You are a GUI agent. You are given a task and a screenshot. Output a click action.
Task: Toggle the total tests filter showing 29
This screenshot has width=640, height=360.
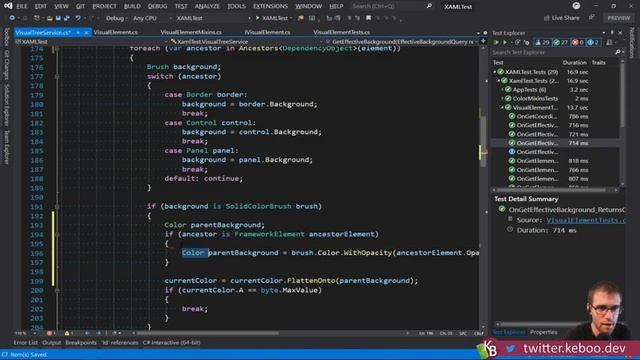[x=542, y=42]
